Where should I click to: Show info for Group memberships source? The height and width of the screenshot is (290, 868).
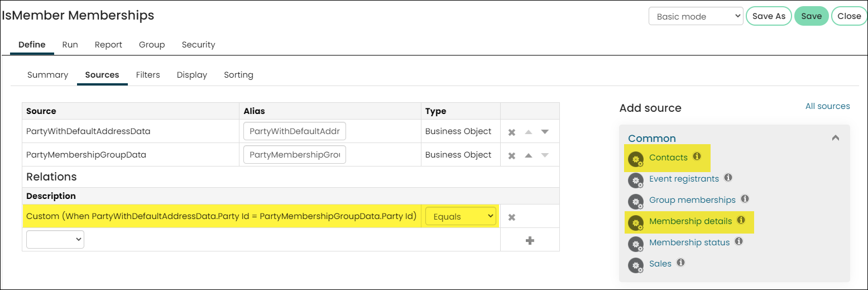(745, 199)
